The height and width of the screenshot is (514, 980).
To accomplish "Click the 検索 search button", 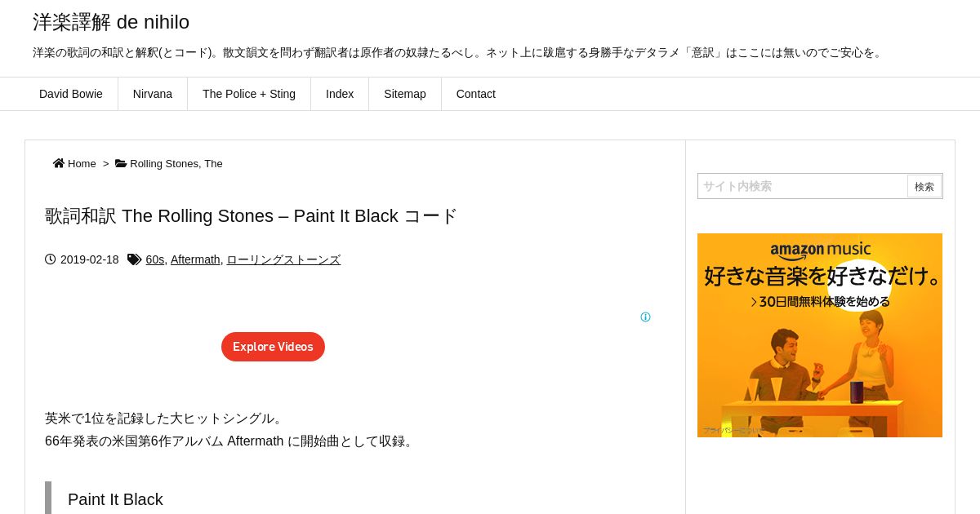I will click(924, 186).
